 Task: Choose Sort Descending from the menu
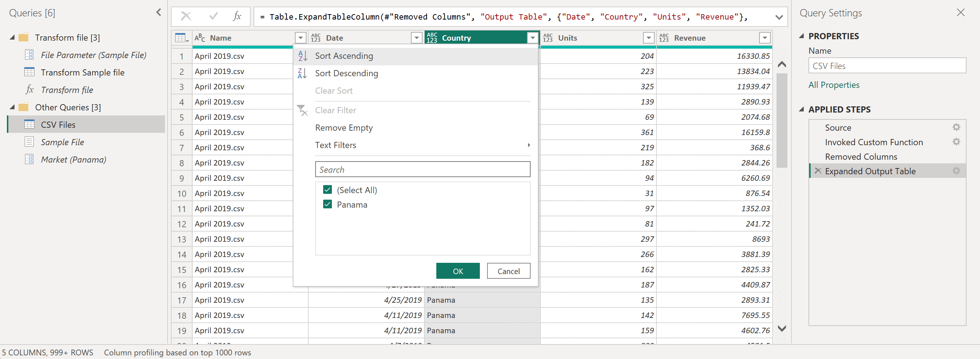346,73
